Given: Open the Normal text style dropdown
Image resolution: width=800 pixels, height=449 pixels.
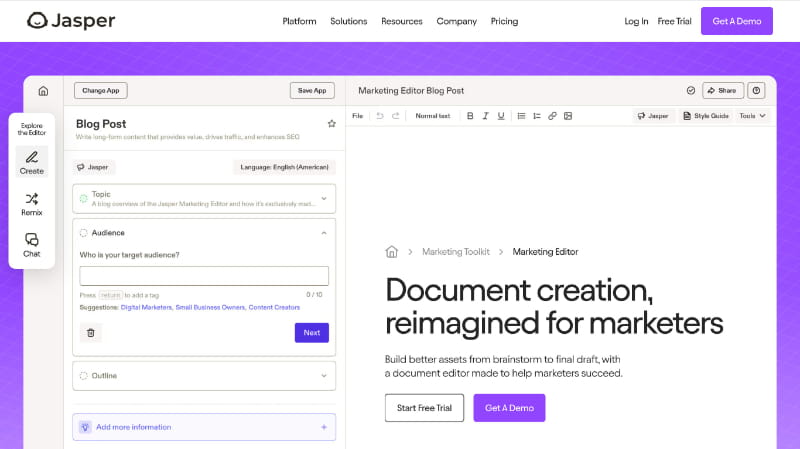Looking at the screenshot, I should click(433, 116).
